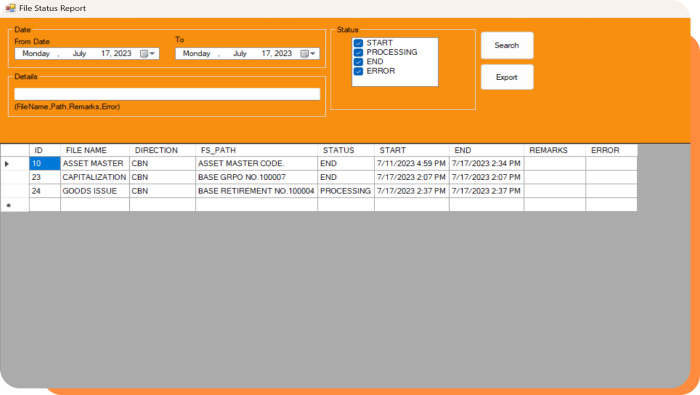Select the ID cell '23'

click(x=45, y=177)
